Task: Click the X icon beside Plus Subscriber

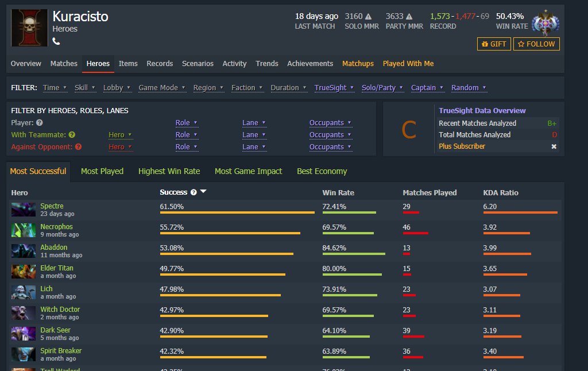Action: tap(554, 146)
